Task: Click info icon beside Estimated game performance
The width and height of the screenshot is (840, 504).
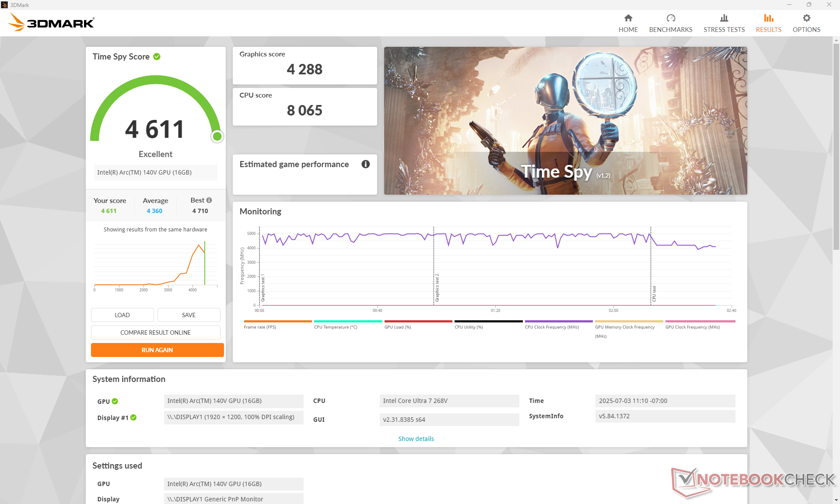Action: tap(365, 164)
